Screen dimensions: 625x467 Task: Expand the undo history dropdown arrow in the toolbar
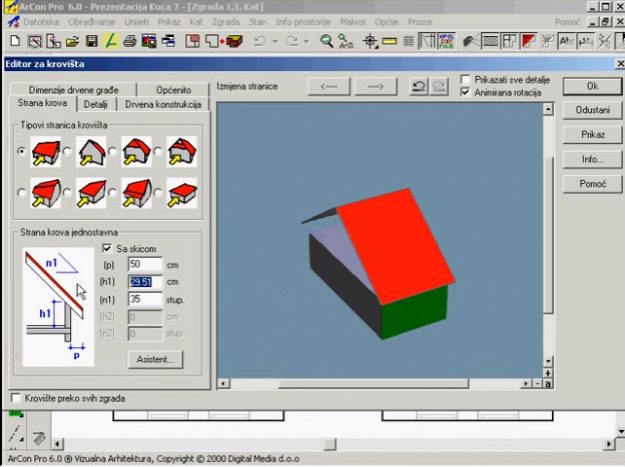(275, 41)
